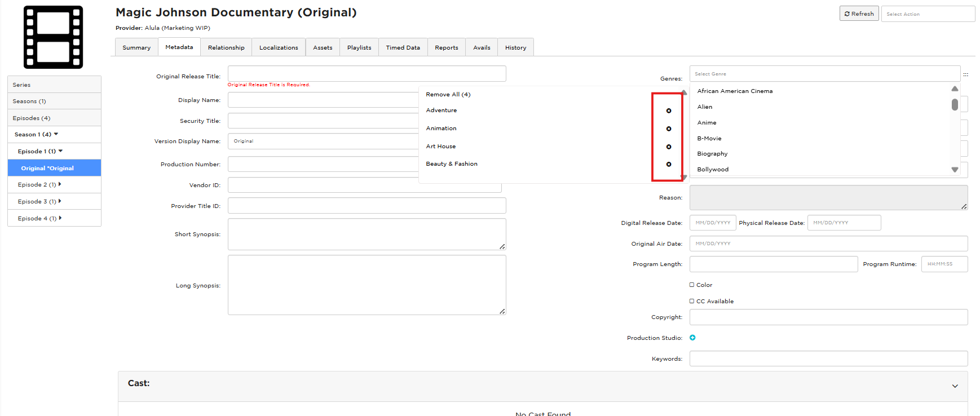
Task: Choose Anime from the genre list
Action: click(x=707, y=122)
